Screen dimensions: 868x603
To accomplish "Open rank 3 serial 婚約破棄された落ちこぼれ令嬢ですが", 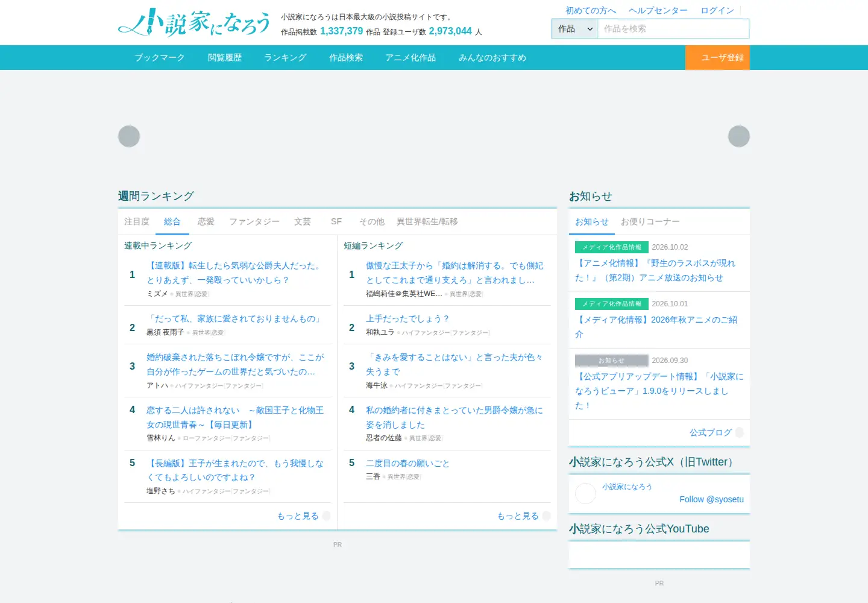I will tap(236, 364).
